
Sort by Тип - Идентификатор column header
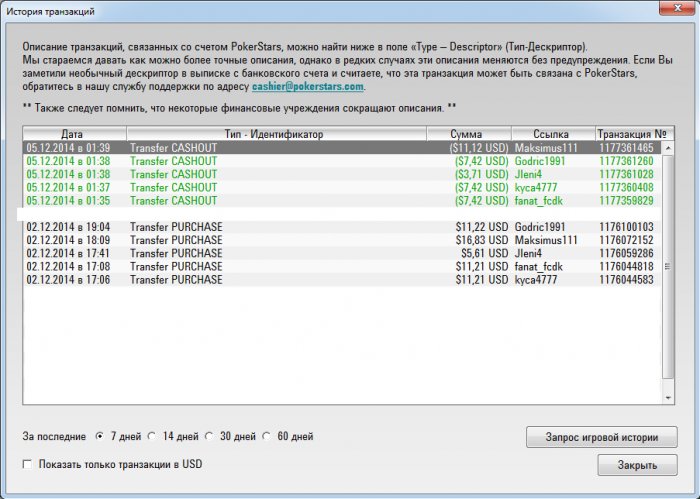pyautogui.click(x=275, y=134)
